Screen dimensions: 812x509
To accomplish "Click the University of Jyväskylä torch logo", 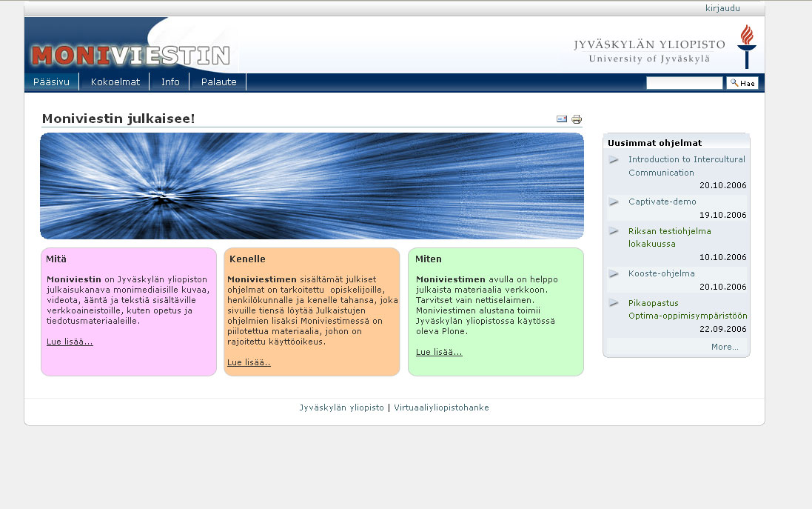I will point(747,46).
